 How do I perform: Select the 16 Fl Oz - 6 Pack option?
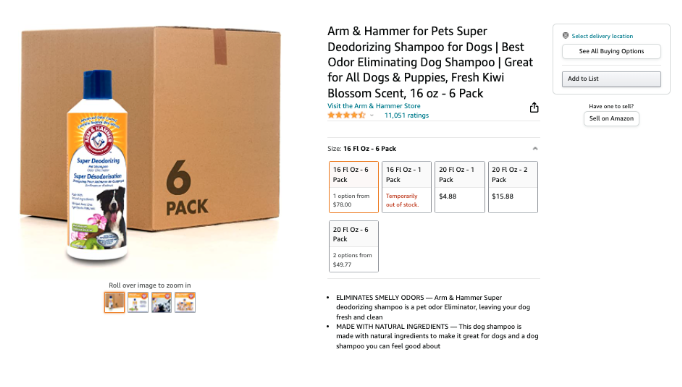(354, 187)
